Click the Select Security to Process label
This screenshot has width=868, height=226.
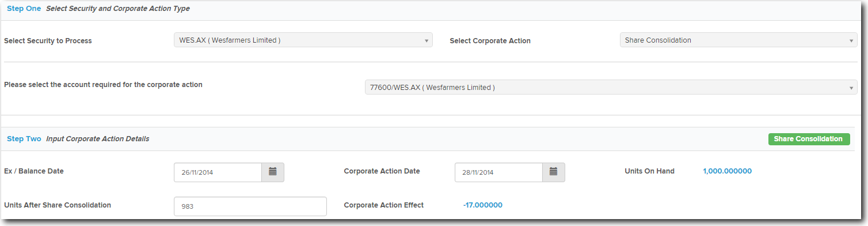point(48,41)
